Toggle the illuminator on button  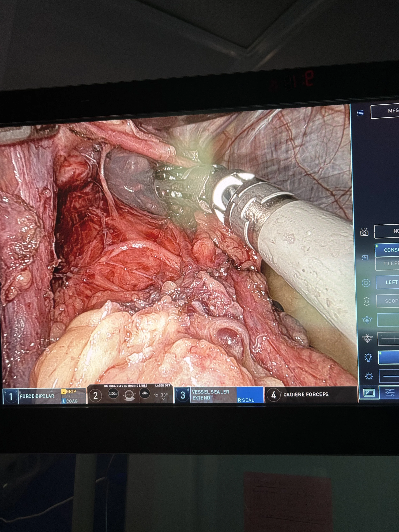389,358
